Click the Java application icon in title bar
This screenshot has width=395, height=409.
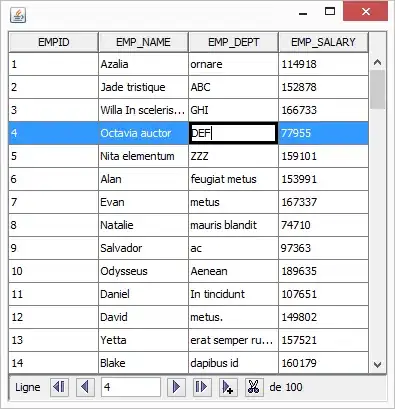(18, 15)
